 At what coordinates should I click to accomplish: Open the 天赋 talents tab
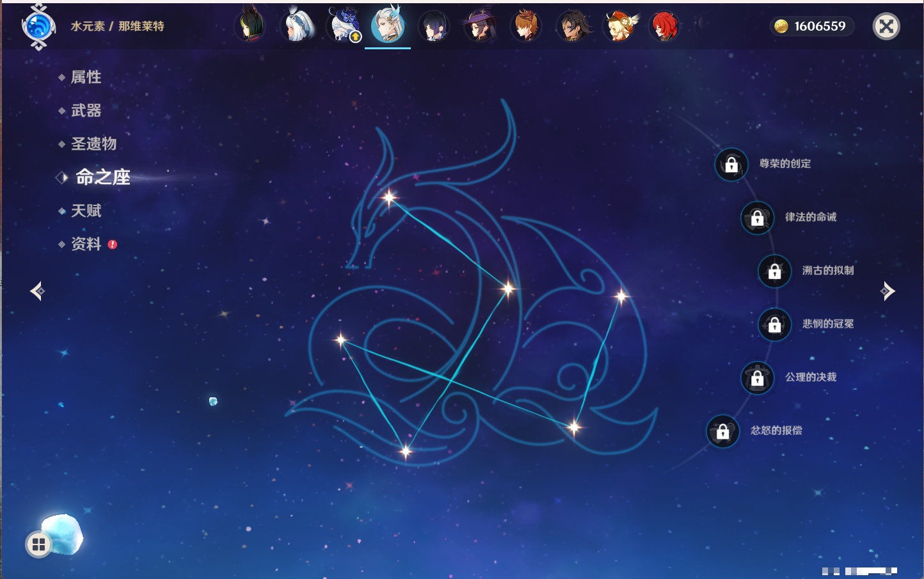coord(86,210)
